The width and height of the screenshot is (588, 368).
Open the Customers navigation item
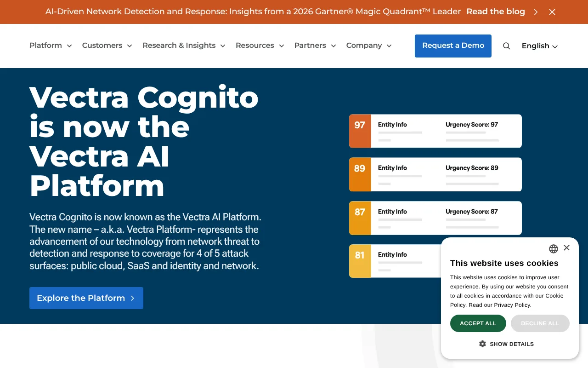tap(102, 45)
